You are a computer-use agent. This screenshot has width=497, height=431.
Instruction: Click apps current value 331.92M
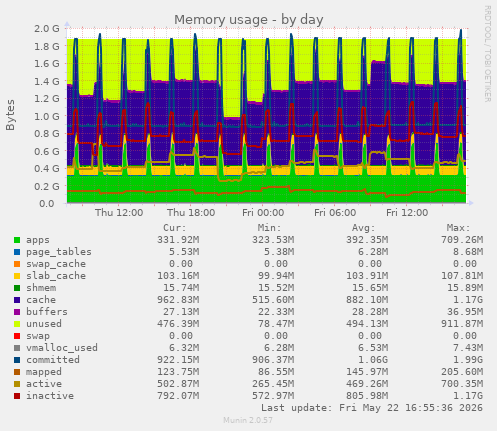click(178, 240)
